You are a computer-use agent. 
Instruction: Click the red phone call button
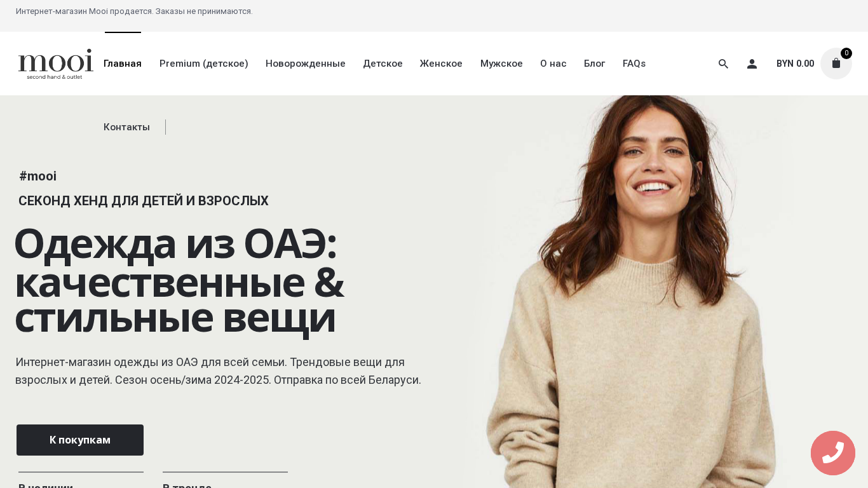coord(833,453)
